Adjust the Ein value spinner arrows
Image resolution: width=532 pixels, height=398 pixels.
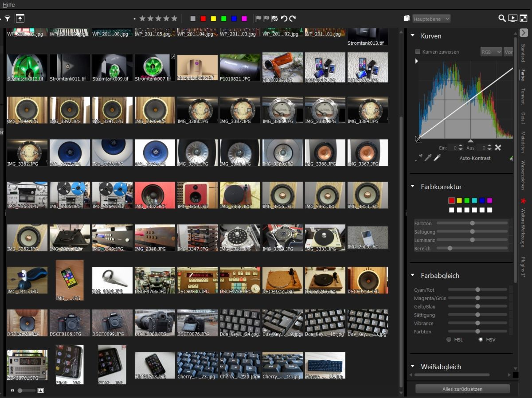tap(461, 148)
